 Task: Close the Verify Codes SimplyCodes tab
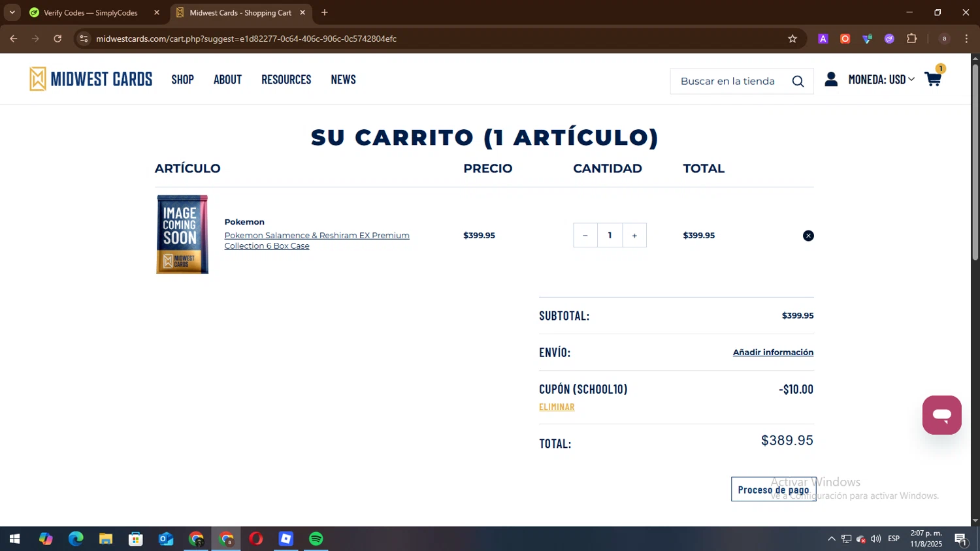tap(157, 12)
